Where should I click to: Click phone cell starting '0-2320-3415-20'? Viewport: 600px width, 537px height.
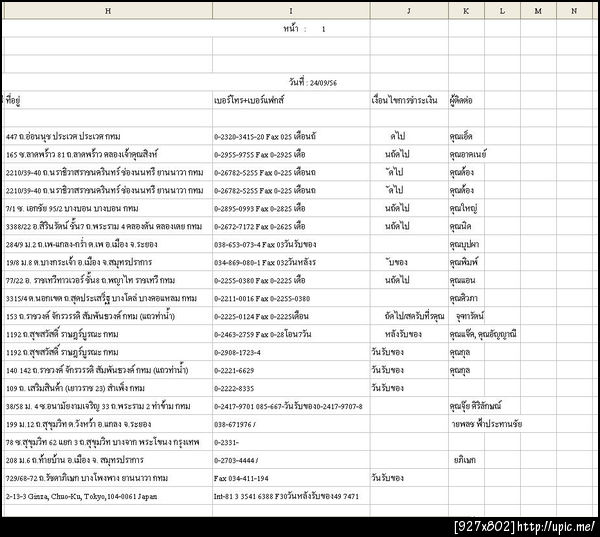tap(291, 136)
